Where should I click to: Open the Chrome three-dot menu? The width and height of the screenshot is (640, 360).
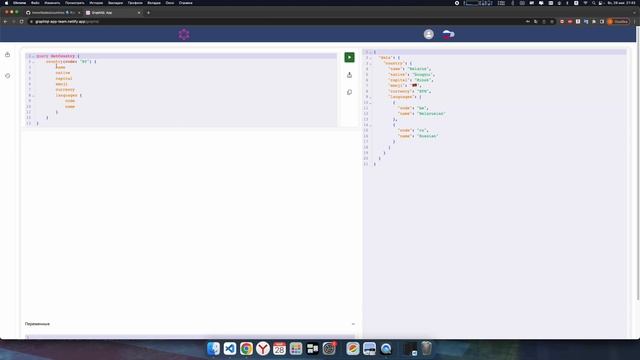pos(635,22)
